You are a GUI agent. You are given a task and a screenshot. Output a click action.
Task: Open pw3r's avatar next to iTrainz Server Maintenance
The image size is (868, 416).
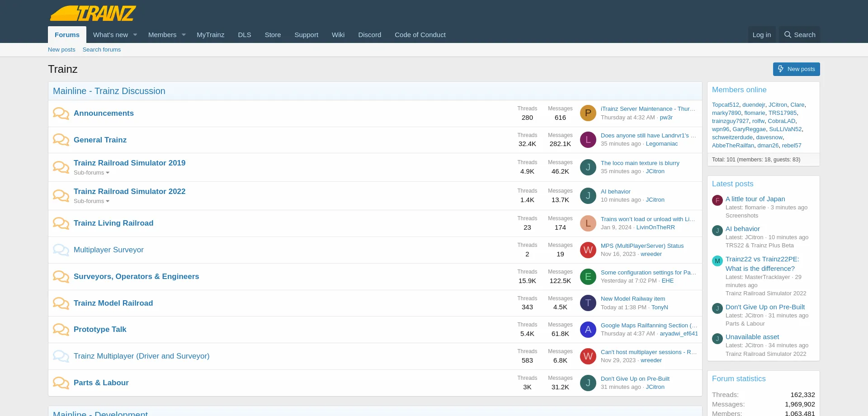588,113
